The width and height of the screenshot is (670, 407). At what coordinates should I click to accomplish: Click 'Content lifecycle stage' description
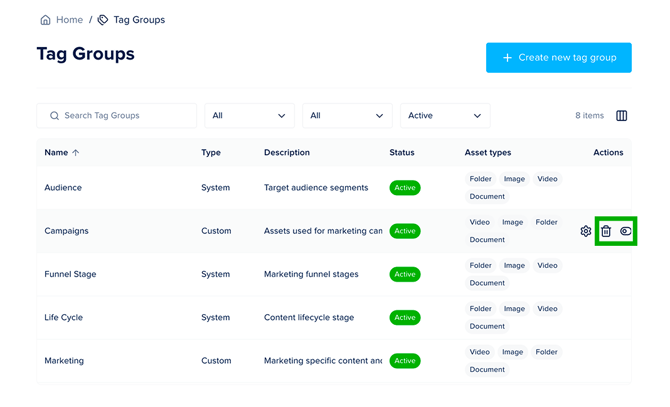[x=309, y=317]
